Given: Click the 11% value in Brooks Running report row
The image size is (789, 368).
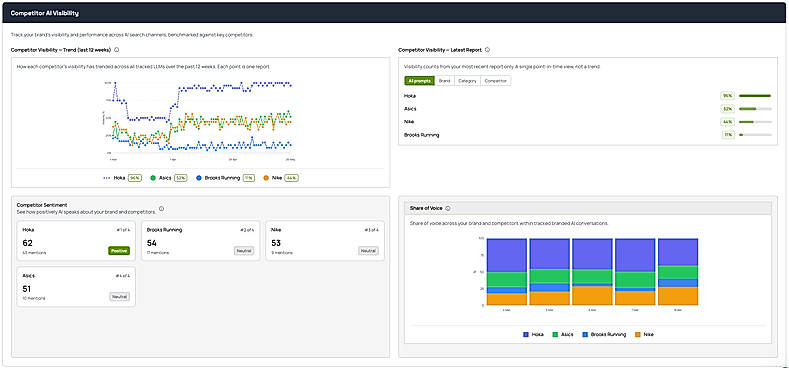Looking at the screenshot, I should tap(728, 134).
